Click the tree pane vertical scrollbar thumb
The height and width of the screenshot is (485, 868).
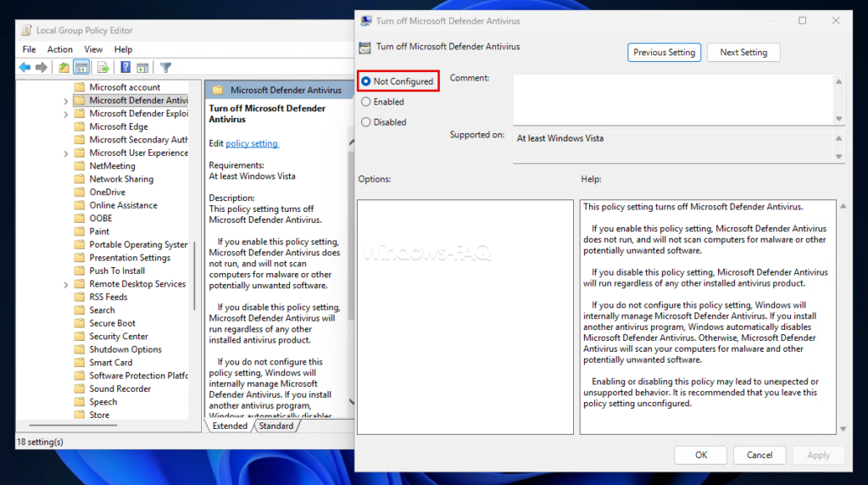click(x=194, y=276)
